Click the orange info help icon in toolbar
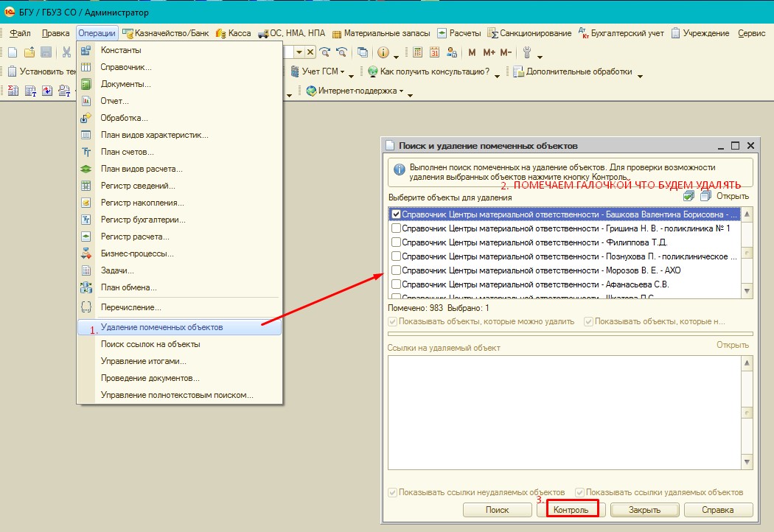This screenshot has width=774, height=532. pyautogui.click(x=383, y=52)
